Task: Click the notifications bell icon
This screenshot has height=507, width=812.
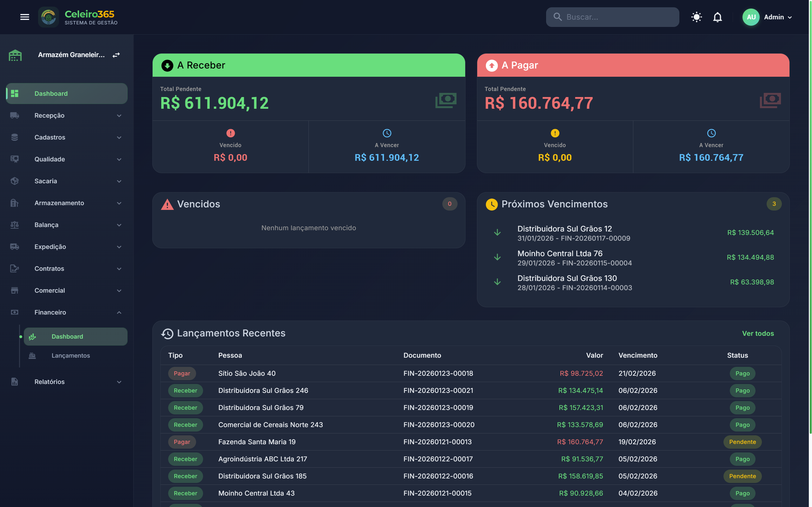Action: pos(717,17)
